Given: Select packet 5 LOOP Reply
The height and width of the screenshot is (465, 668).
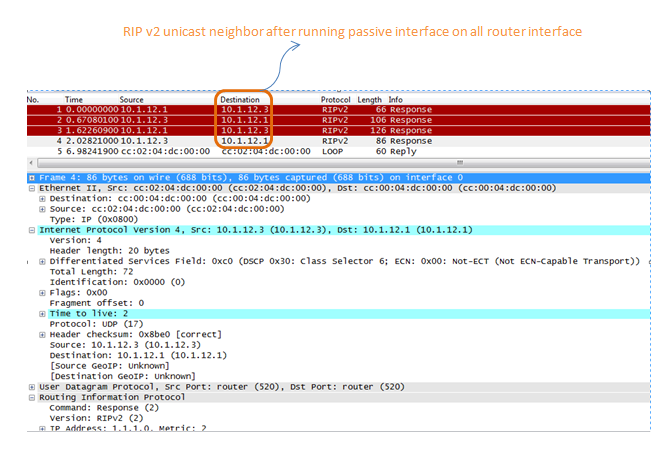Looking at the screenshot, I should pyautogui.click(x=338, y=151).
